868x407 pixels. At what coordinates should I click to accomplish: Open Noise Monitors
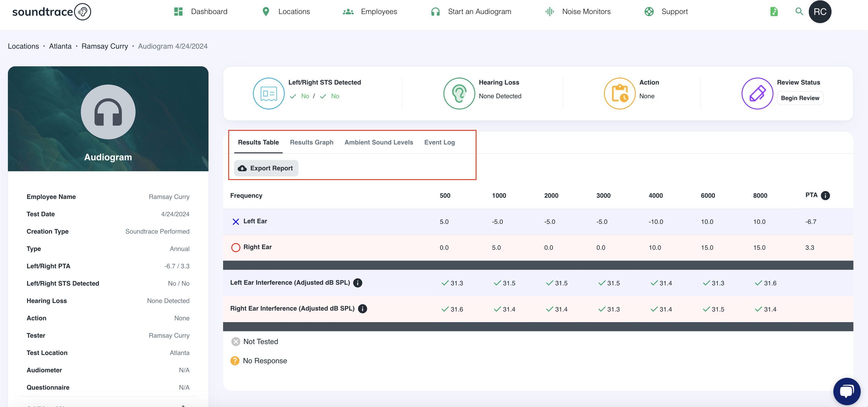(x=586, y=12)
